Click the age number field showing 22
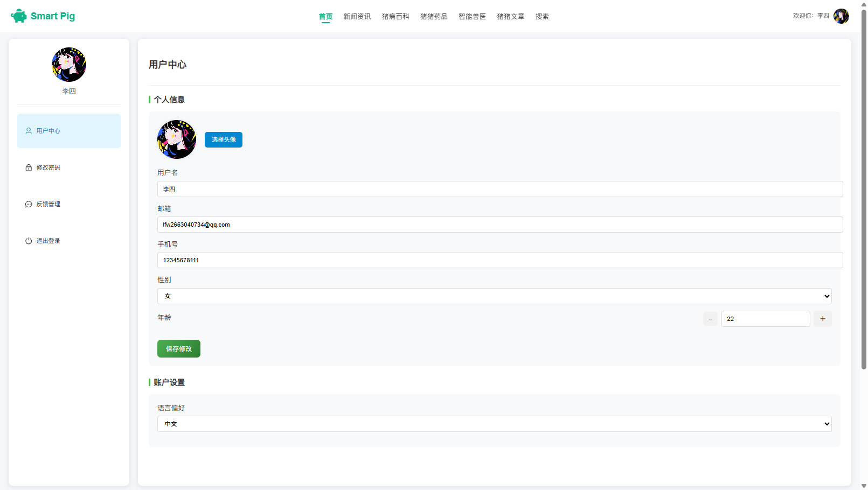This screenshot has height=490, width=868. (x=766, y=319)
